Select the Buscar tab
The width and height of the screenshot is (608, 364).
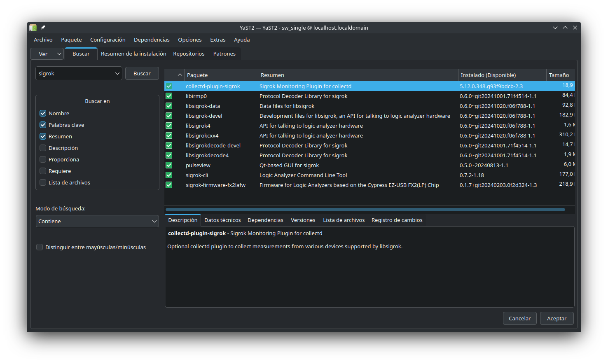tap(81, 54)
